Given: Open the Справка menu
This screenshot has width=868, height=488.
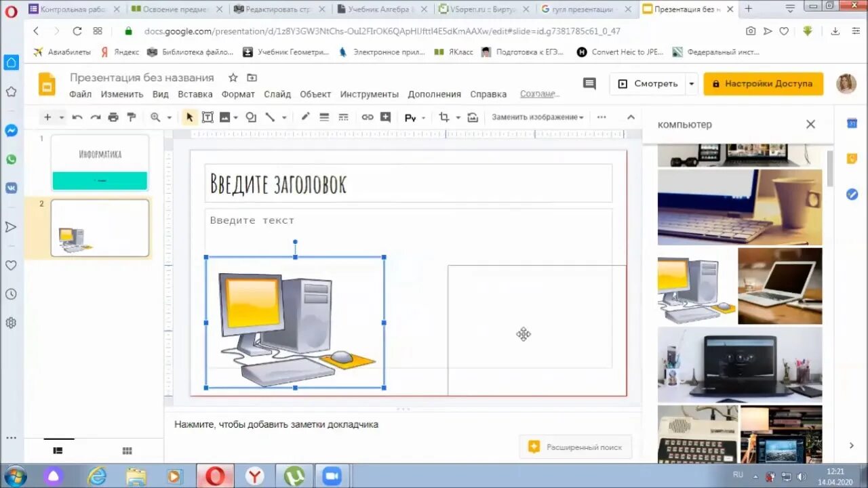Looking at the screenshot, I should pyautogui.click(x=488, y=94).
